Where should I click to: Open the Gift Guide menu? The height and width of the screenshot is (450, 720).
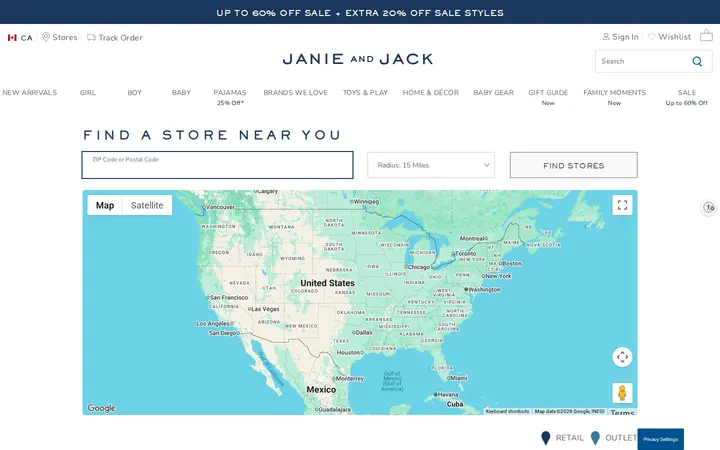548,92
